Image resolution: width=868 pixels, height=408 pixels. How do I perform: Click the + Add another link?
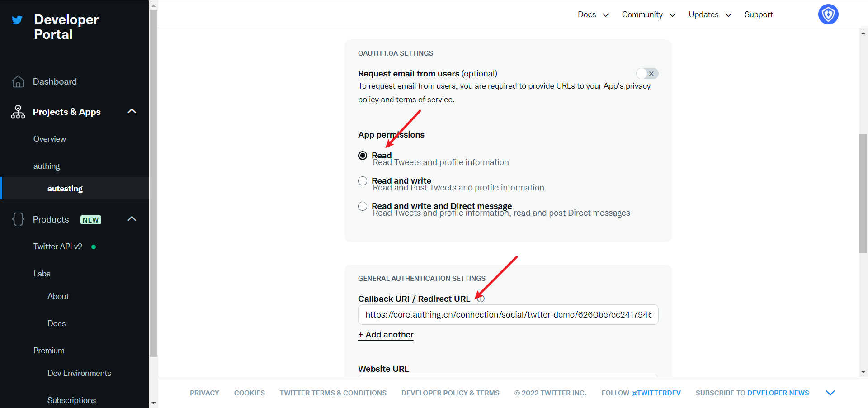[x=386, y=335]
